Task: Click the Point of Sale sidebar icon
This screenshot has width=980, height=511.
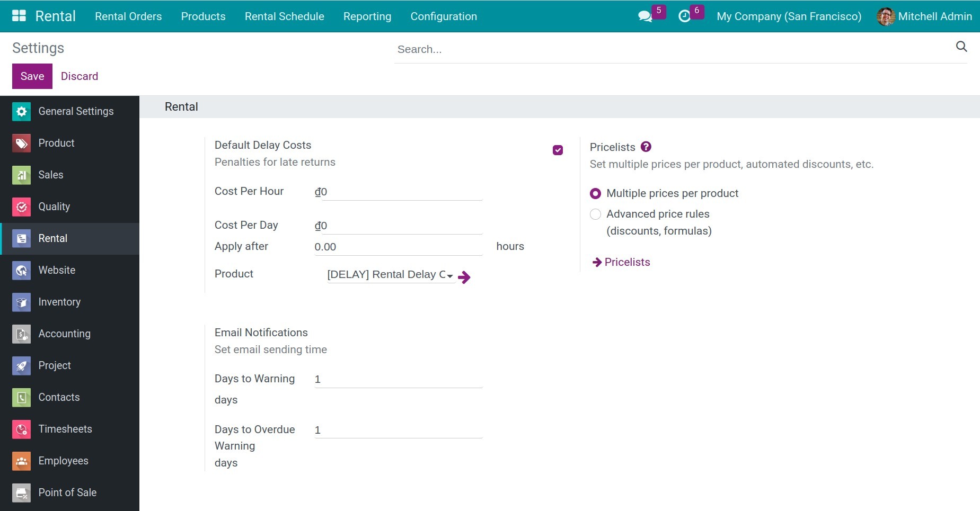Action: pos(21,492)
